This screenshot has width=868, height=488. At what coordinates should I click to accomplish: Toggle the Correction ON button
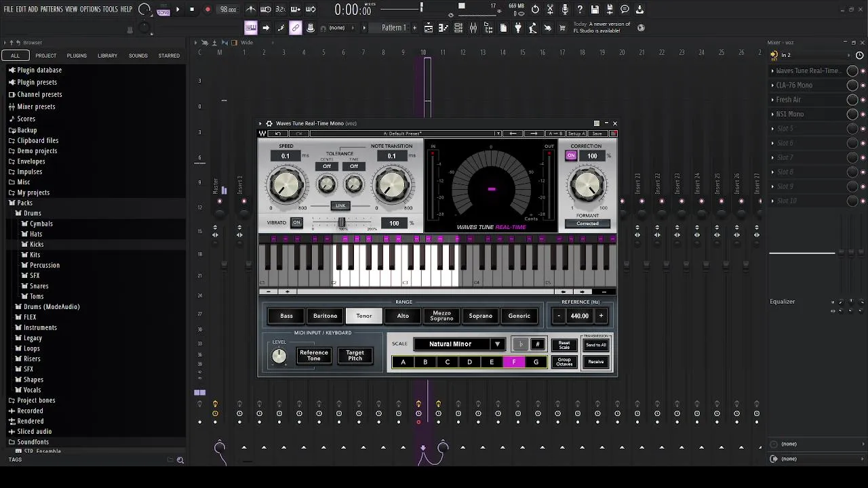tap(571, 156)
